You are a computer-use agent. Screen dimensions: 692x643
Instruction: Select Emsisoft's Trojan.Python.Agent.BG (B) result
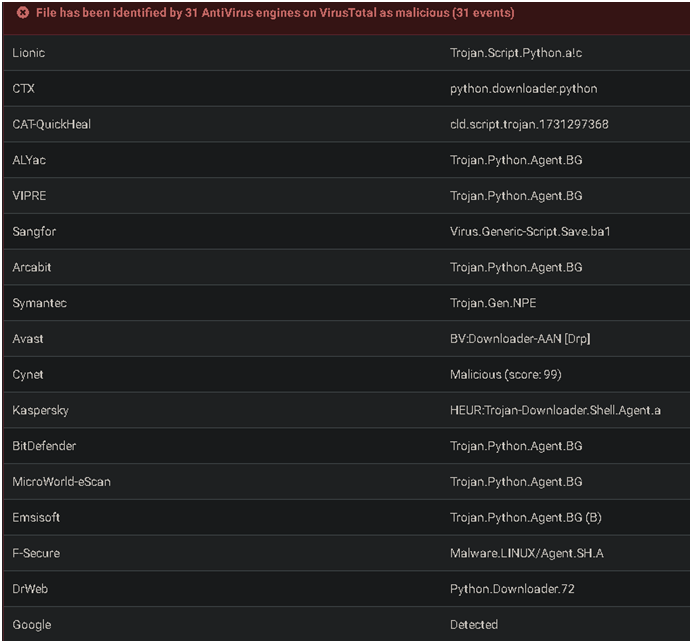[526, 518]
